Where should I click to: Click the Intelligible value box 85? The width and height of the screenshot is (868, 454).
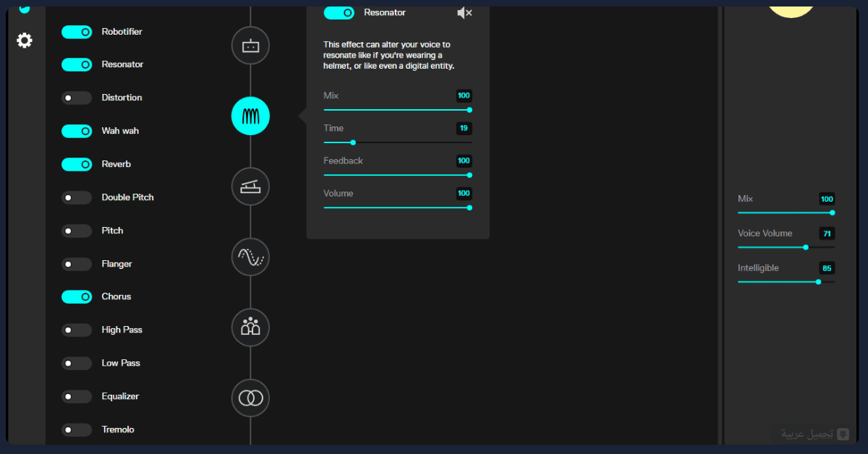[827, 268]
